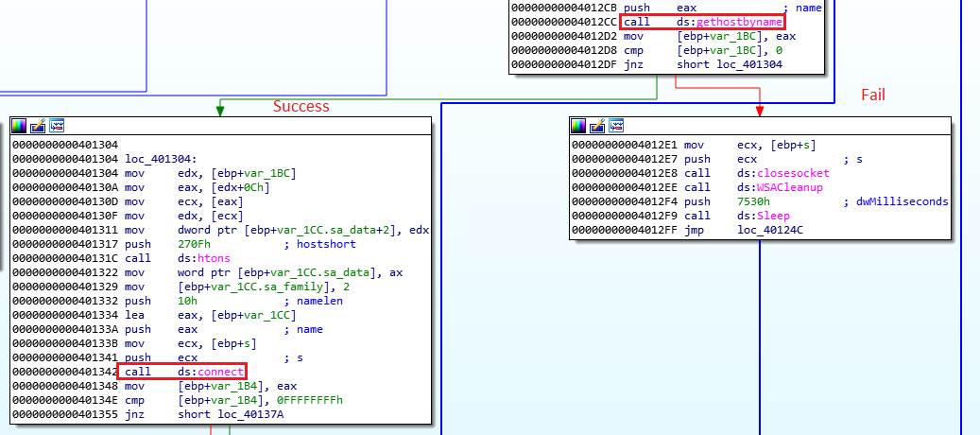980x435 pixels.
Task: Click group nodes icon on loc_401304 block
Action: coord(57,126)
